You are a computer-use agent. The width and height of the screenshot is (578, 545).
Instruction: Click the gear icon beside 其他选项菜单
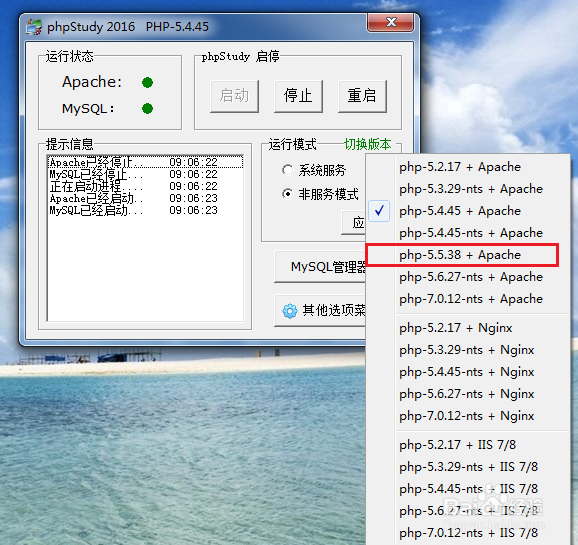click(x=290, y=311)
